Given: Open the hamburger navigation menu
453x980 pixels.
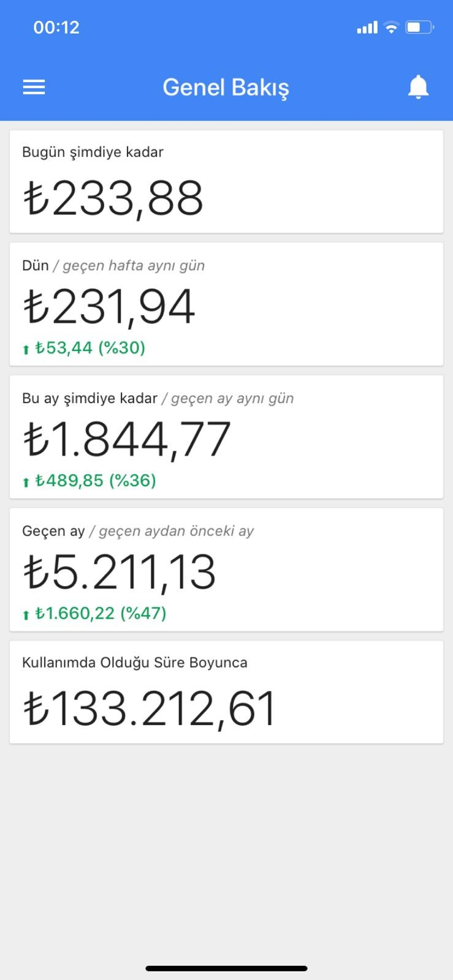Looking at the screenshot, I should (34, 88).
